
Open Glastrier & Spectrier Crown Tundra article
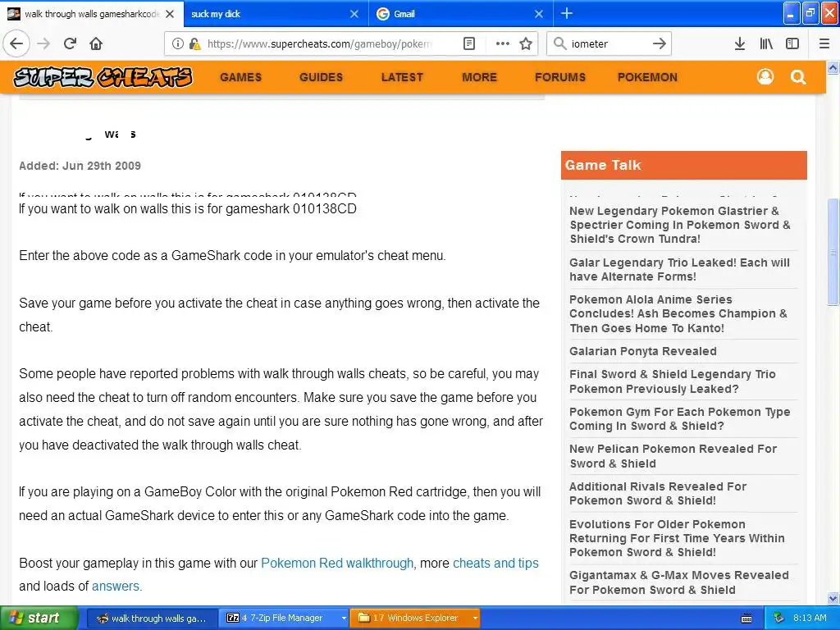[x=680, y=225]
